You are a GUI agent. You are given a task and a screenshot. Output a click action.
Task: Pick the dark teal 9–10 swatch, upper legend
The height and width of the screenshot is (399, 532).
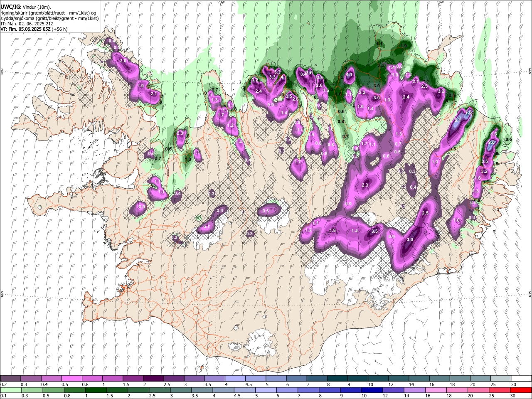coord(358,378)
